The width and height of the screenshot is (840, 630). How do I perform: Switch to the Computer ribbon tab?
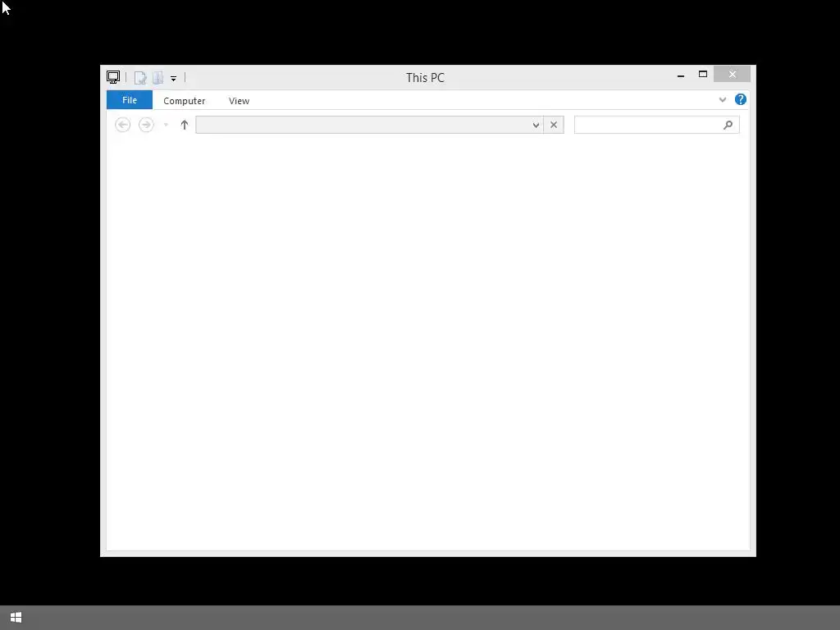pos(185,101)
